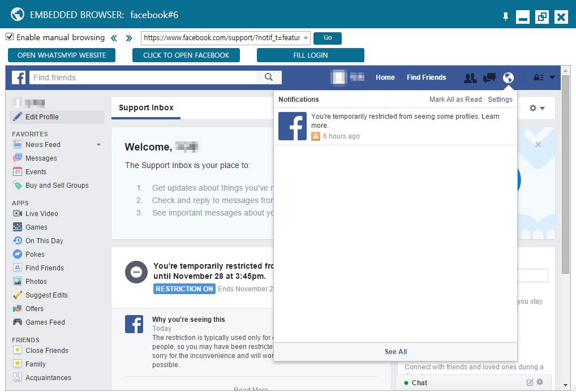Pin the embedded browser window

(505, 16)
